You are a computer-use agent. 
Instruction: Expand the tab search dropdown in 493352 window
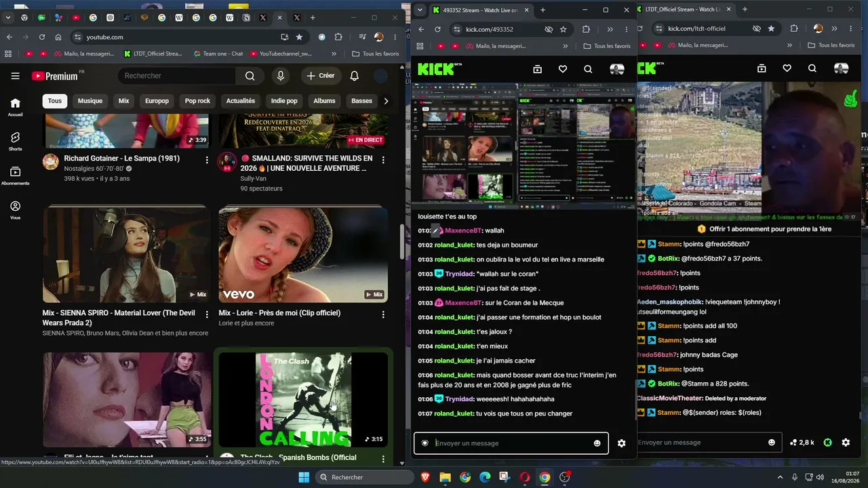click(x=420, y=10)
